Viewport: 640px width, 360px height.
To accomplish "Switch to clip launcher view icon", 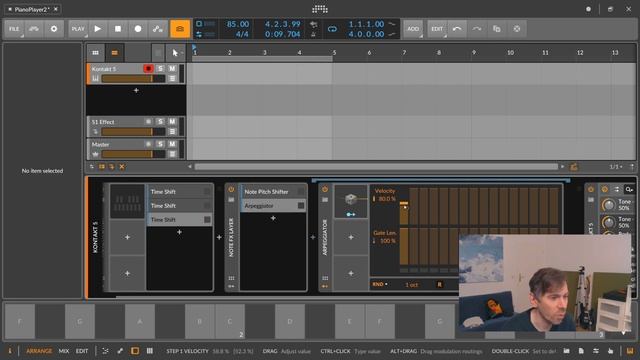I will (x=96, y=53).
